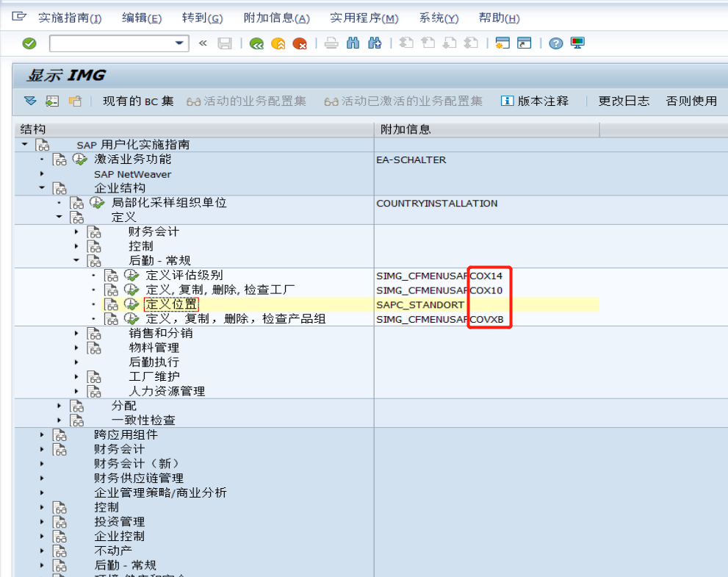This screenshot has width=728, height=577.
Task: Collapse the 后勤 - 常规 node under 定义
Action: click(x=76, y=260)
